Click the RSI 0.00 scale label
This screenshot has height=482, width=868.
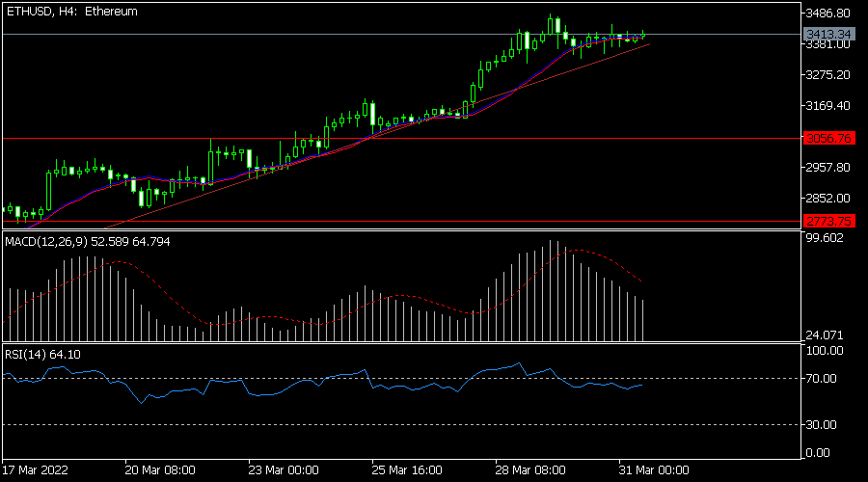[x=818, y=453]
